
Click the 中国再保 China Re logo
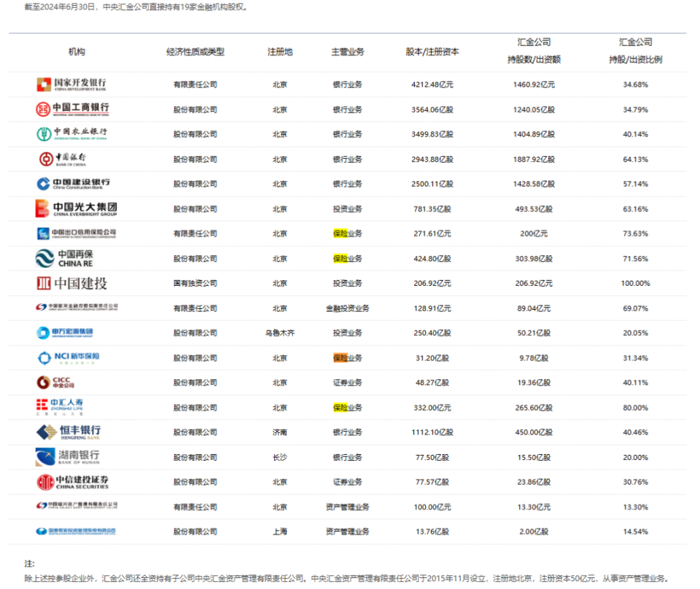point(64,258)
